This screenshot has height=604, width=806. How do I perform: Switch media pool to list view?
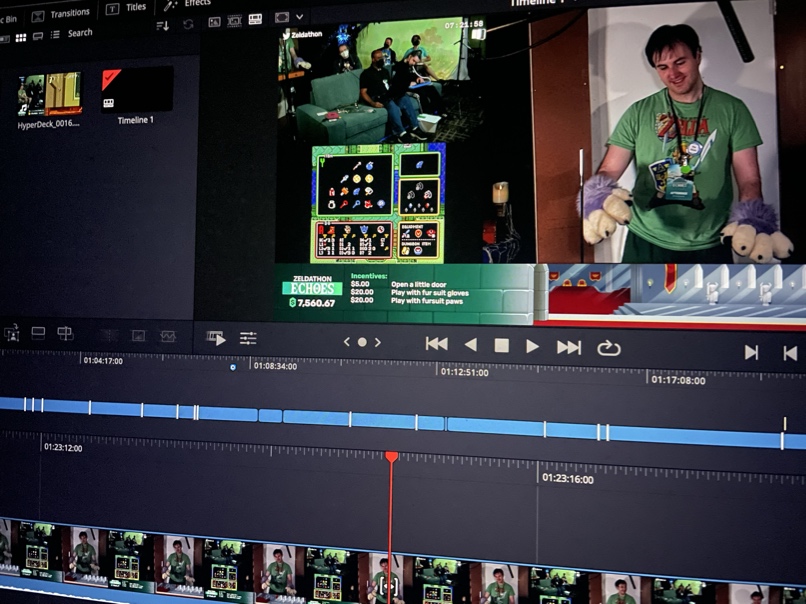pos(55,35)
